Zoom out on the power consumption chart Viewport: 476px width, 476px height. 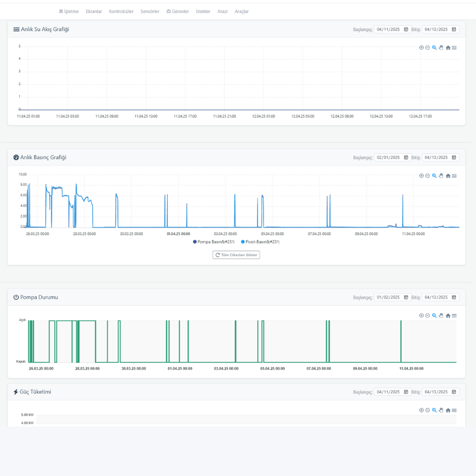[x=427, y=410]
